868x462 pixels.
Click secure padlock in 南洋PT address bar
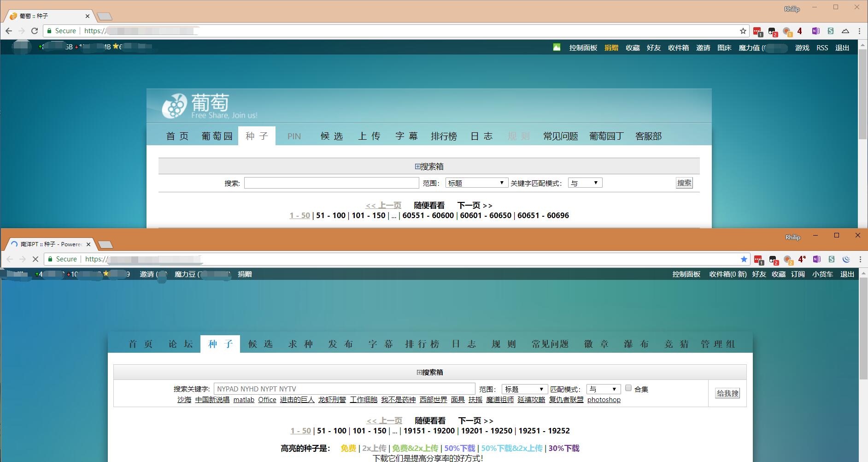point(51,259)
